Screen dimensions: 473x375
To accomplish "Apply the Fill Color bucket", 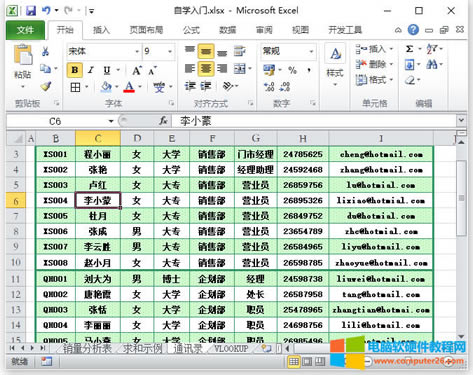I will click(x=106, y=87).
